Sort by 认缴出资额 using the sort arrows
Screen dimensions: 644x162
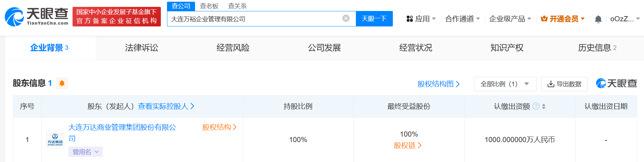[x=544, y=106]
